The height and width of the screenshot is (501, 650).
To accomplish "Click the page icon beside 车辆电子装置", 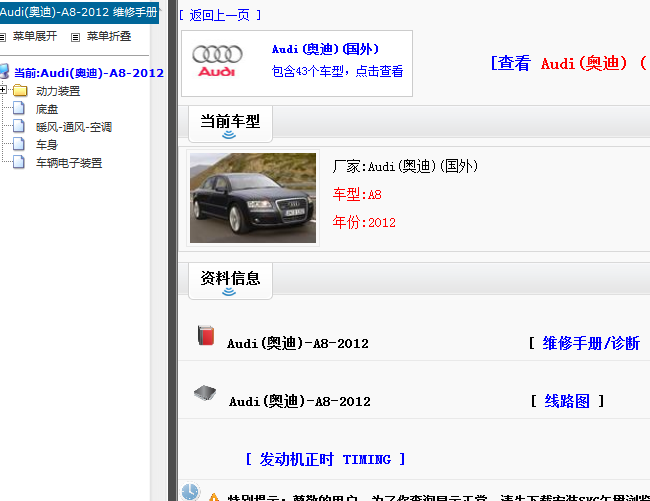I will point(19,162).
